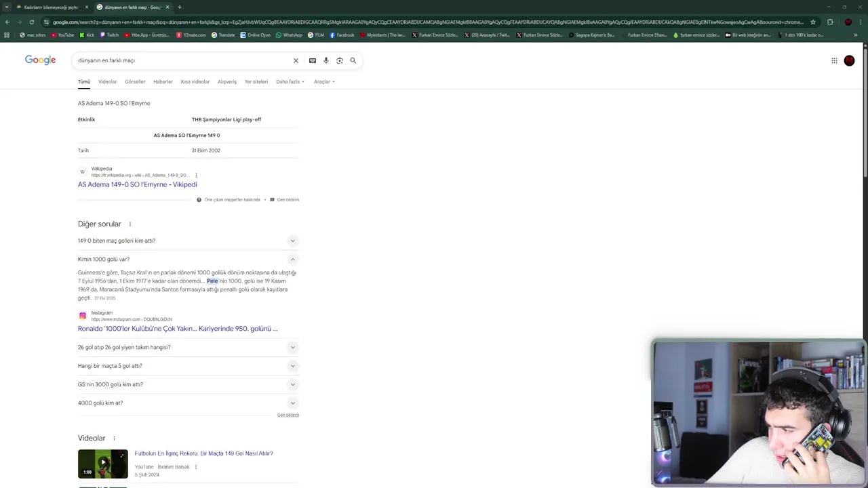Switch to the Yer siteleri tab

pos(256,81)
